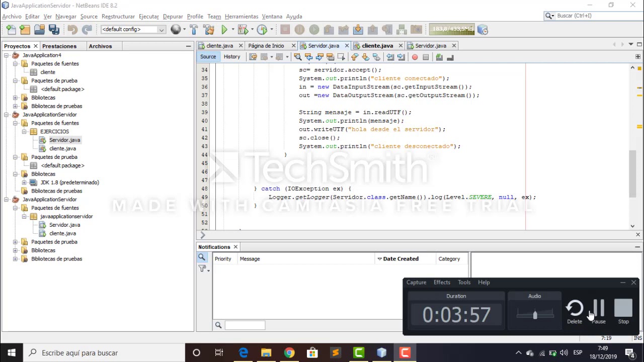Click the Debug Project toolbar icon
The height and width of the screenshot is (362, 644).
coord(243,30)
